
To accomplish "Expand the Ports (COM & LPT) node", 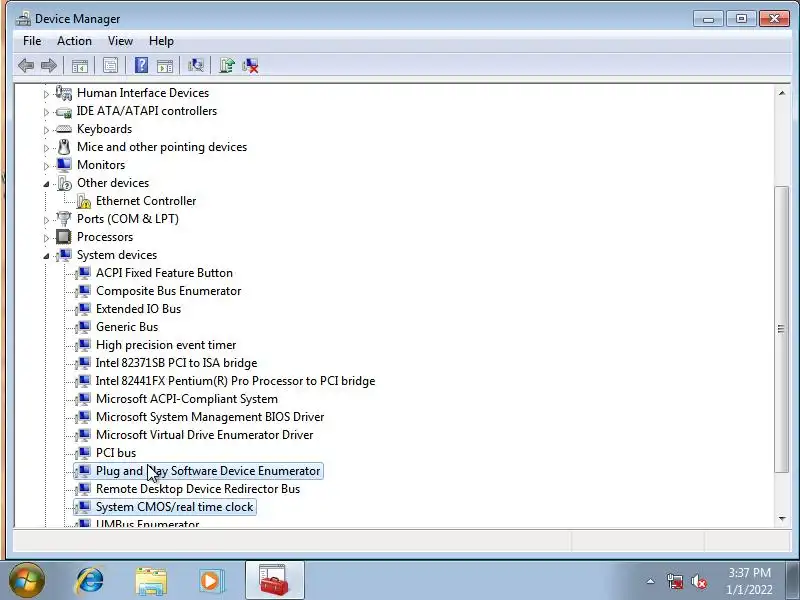I will click(46, 220).
